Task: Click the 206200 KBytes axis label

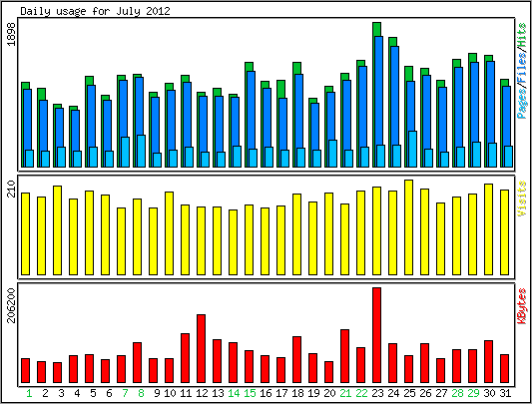Action: (x=11, y=305)
